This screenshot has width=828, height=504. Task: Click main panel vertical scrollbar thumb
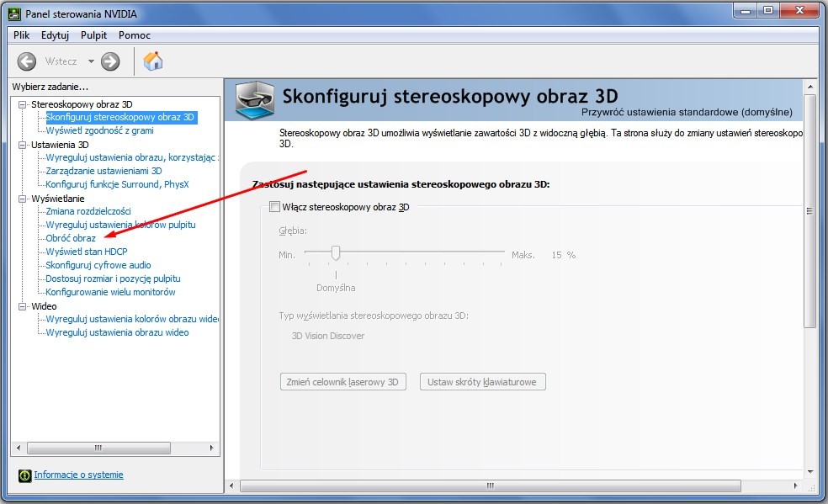click(809, 211)
